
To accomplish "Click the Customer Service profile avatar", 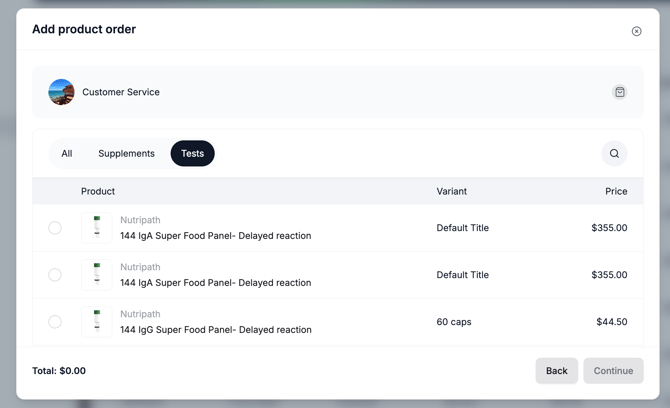I will [x=62, y=92].
